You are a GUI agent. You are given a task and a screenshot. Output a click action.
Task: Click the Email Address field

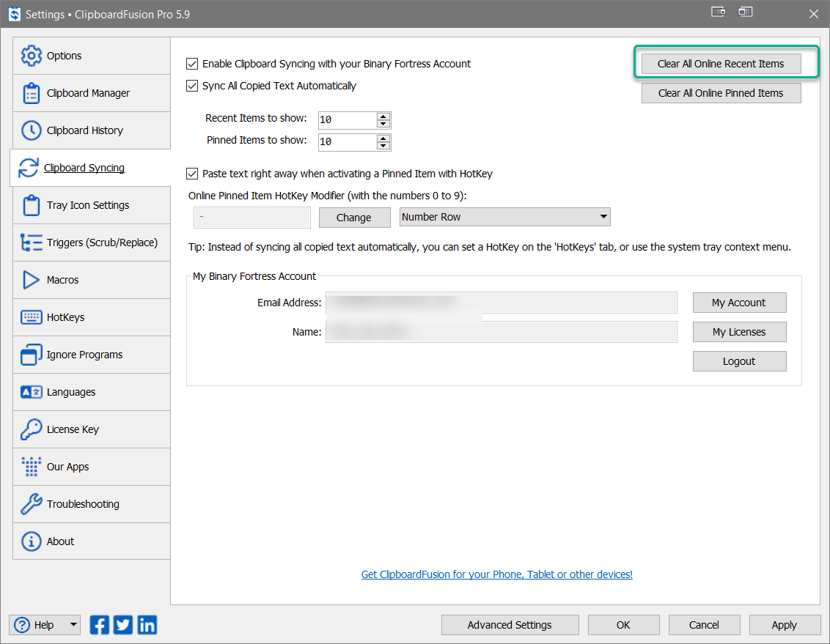[x=502, y=303]
